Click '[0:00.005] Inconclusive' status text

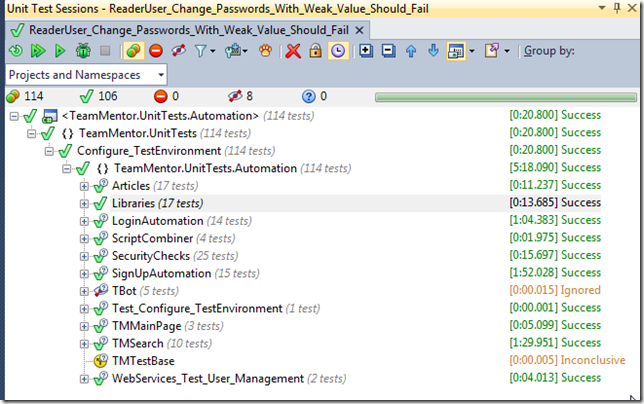567,360
